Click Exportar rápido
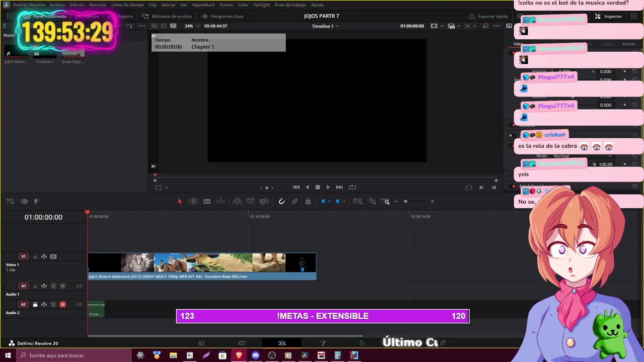Image resolution: width=644 pixels, height=362 pixels. tap(489, 16)
